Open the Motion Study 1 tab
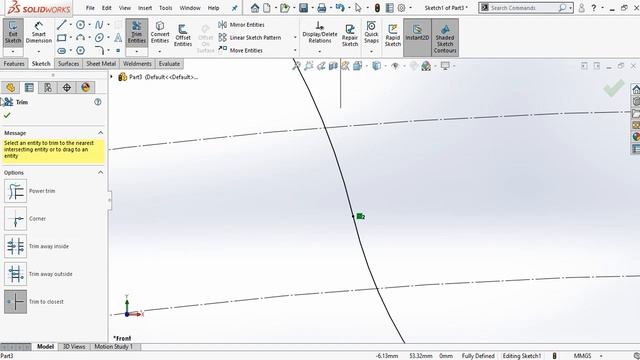 (114, 347)
